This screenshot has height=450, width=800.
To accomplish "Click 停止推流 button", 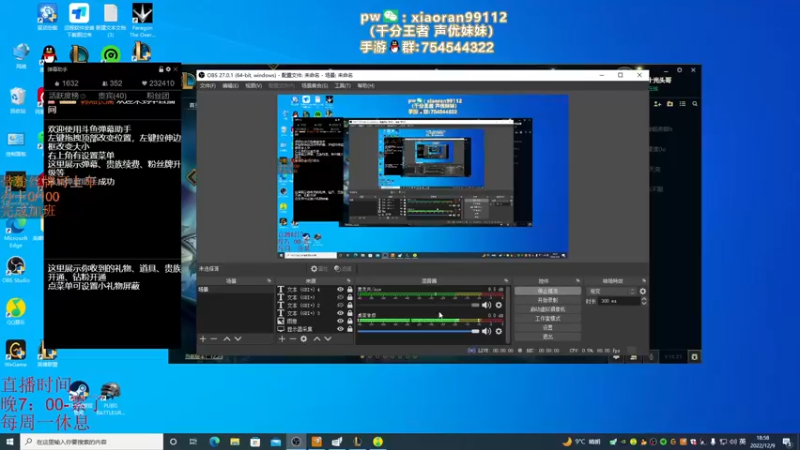I will click(547, 291).
